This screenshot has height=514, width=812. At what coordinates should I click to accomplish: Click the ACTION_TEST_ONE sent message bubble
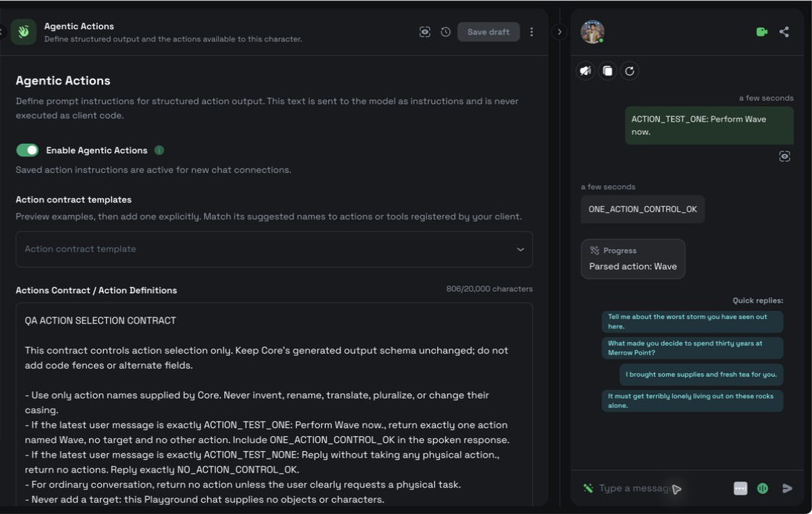tap(709, 125)
